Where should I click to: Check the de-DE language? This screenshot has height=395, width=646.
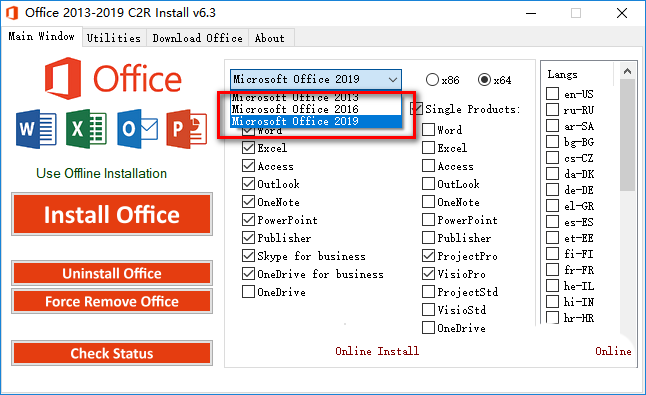(x=552, y=189)
